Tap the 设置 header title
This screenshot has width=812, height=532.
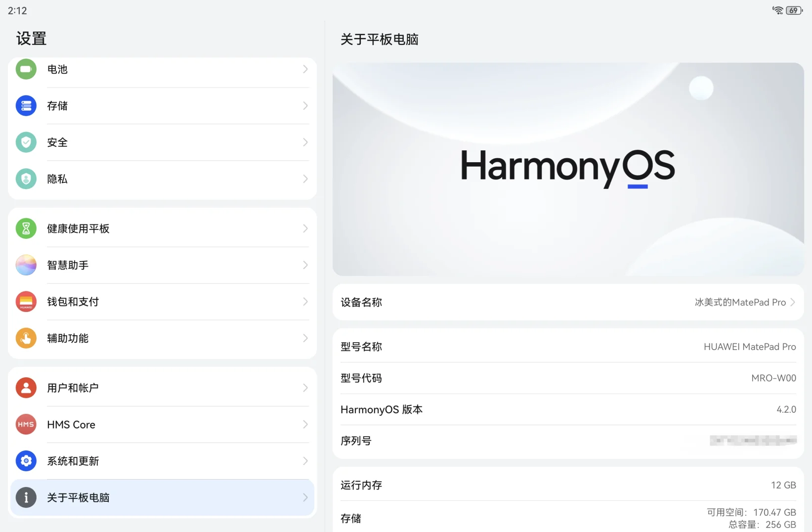(x=32, y=39)
